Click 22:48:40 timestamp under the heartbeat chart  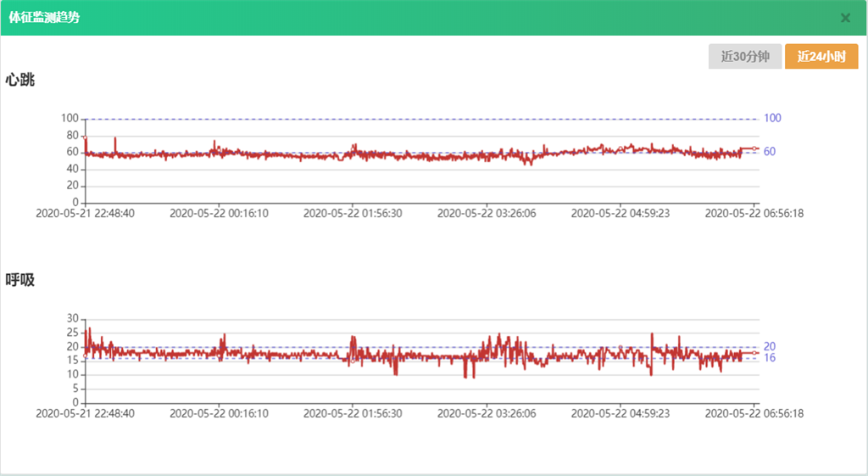click(x=85, y=214)
